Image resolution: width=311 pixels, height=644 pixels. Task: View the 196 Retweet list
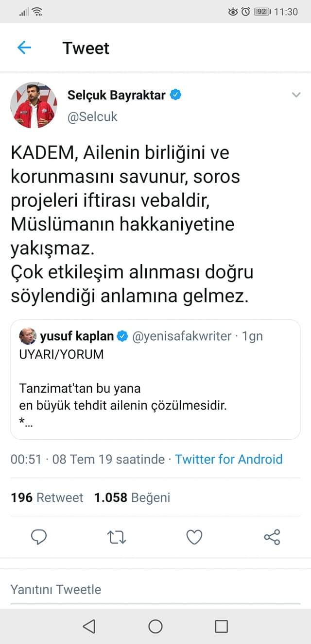click(47, 497)
